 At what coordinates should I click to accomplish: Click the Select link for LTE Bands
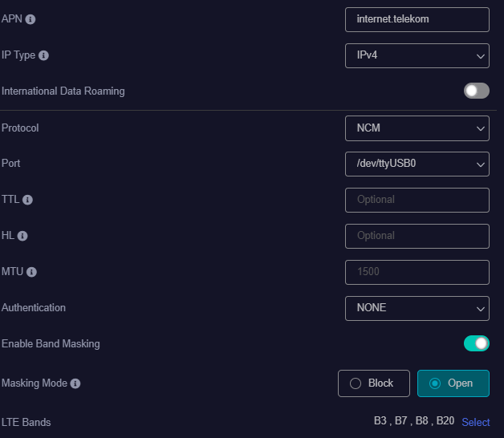click(x=475, y=422)
